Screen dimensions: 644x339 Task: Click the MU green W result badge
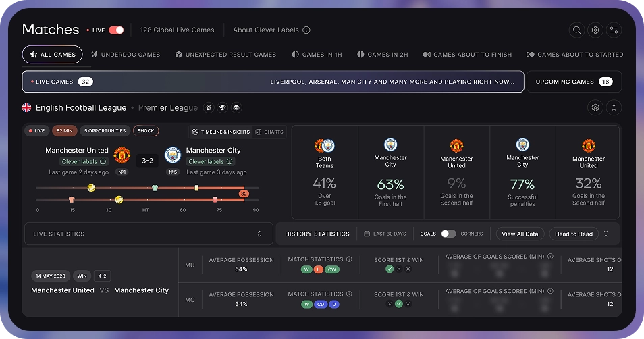pyautogui.click(x=306, y=269)
